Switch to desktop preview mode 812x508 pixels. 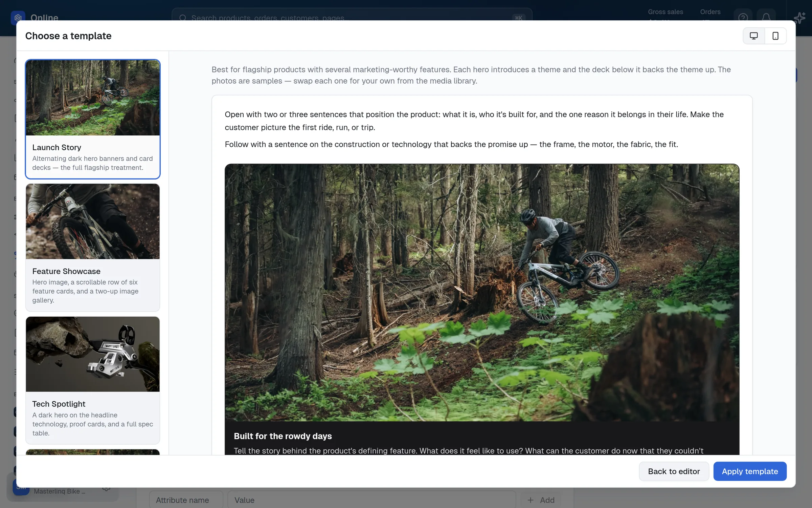(754, 36)
